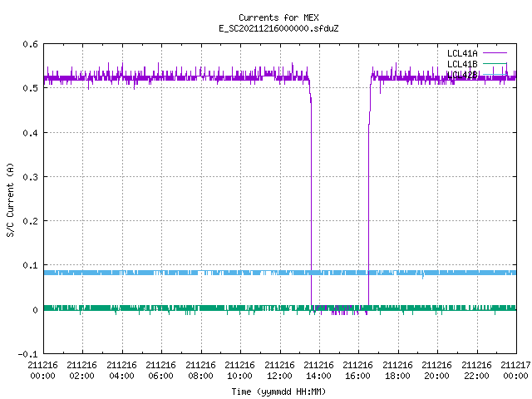
Task: Click the y-axis tick value 0.6
Action: 30,44
